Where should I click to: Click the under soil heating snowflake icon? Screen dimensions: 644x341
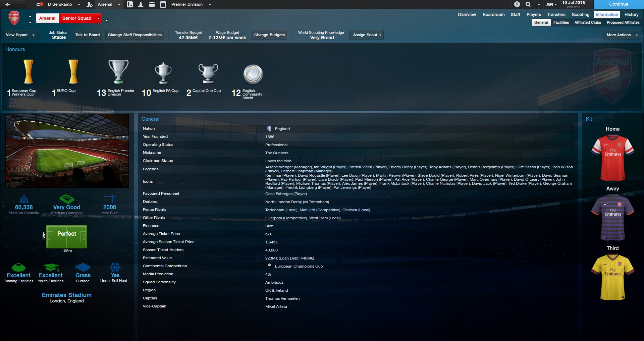[x=115, y=267]
